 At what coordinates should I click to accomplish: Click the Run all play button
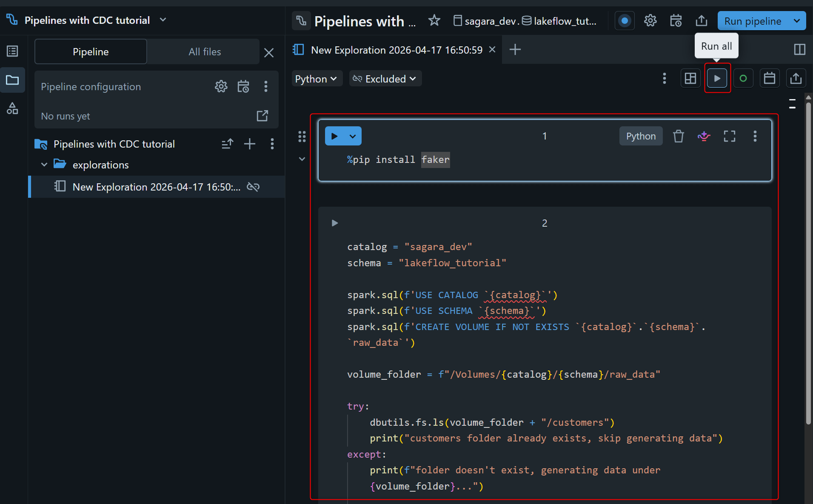pos(717,78)
